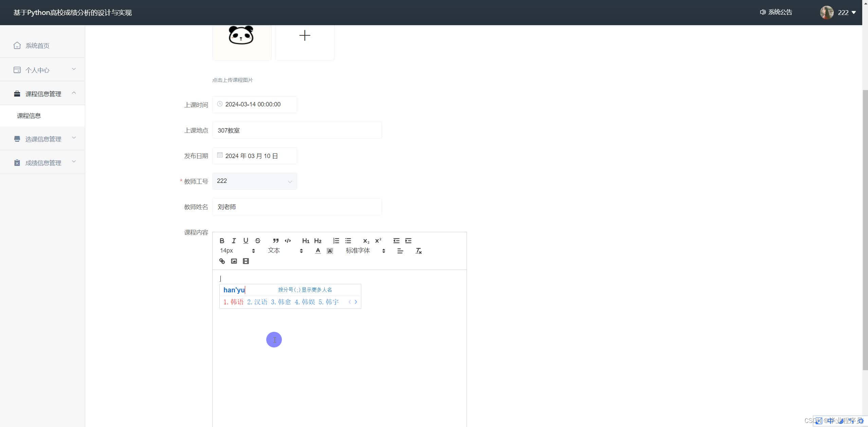
Task: Expand the 成绩信息管理 sidebar menu
Action: (x=42, y=163)
